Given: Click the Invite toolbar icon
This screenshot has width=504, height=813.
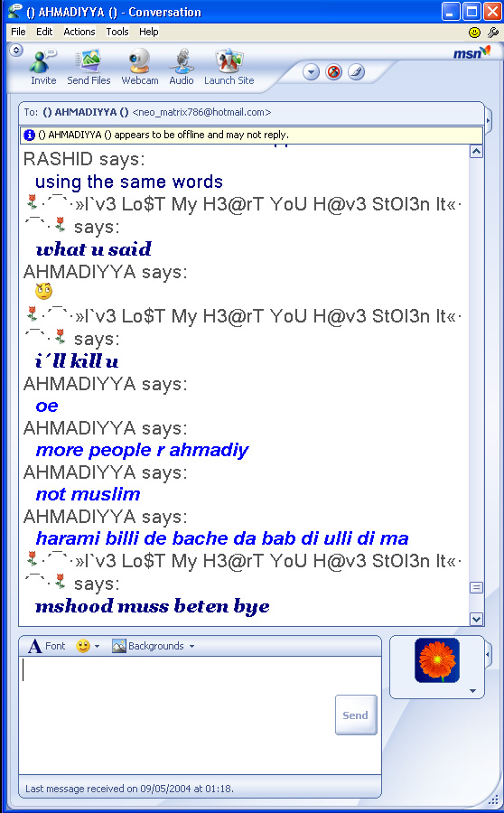Looking at the screenshot, I should pos(43,66).
